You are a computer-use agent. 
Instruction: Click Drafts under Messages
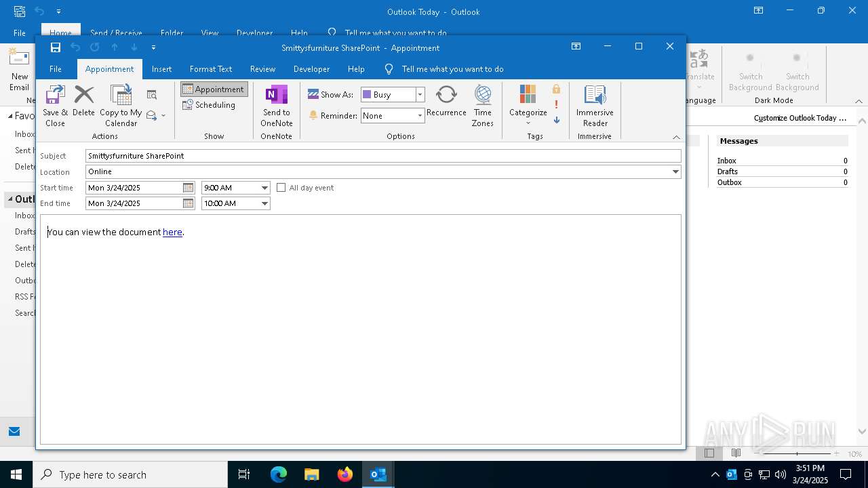(728, 171)
